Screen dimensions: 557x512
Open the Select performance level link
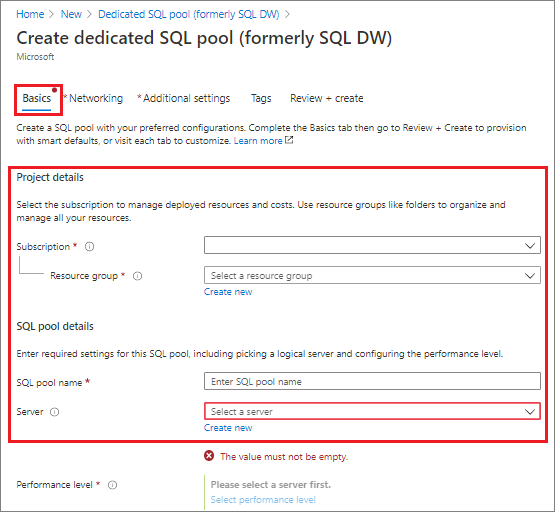263,500
